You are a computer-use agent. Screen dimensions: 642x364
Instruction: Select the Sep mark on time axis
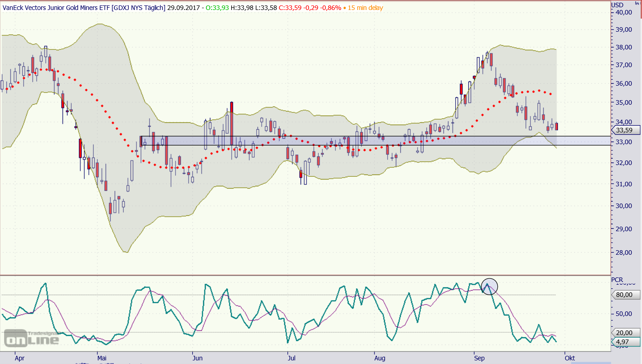click(x=479, y=358)
